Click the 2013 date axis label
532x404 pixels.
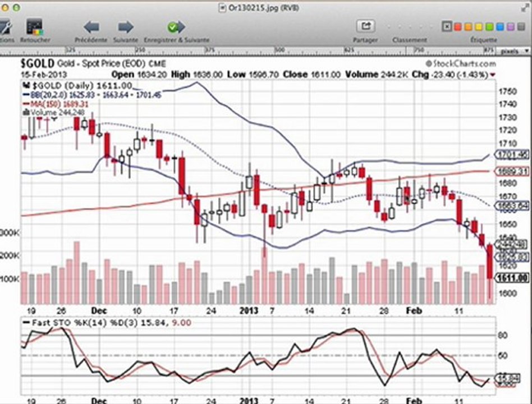pos(249,310)
